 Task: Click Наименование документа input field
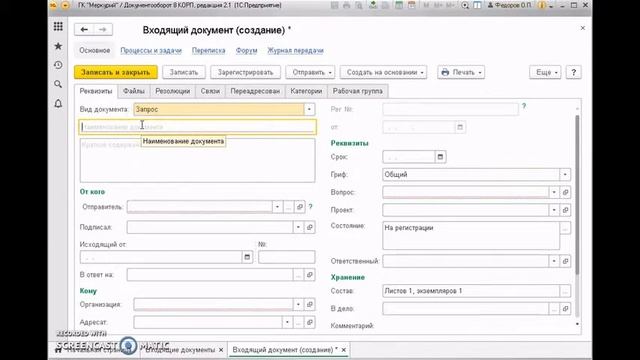coord(198,127)
